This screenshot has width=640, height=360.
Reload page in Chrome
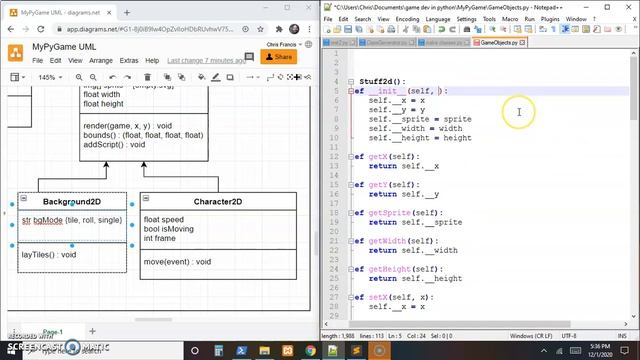(40, 29)
